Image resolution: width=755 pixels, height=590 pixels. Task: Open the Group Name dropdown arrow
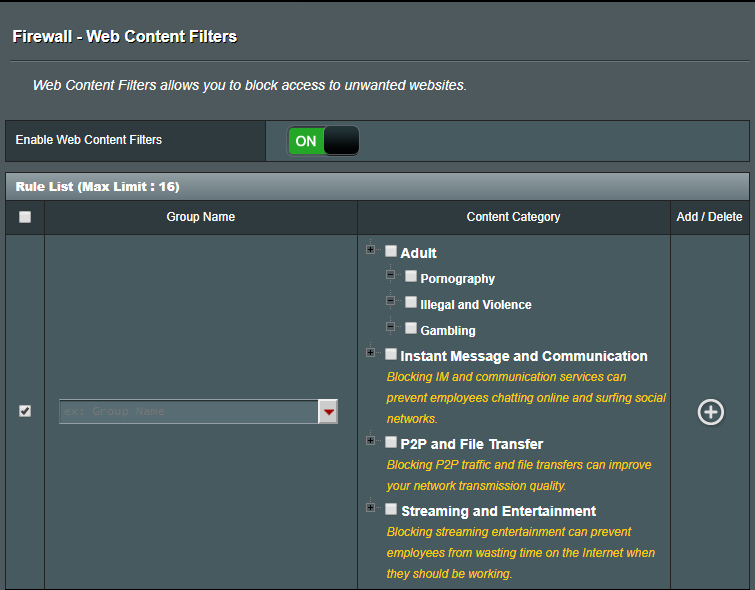(328, 412)
